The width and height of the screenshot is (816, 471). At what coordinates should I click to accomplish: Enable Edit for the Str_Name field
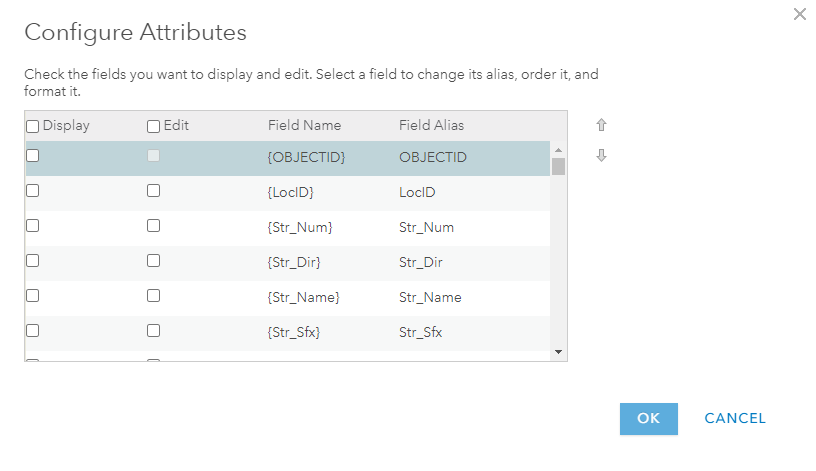pos(153,296)
